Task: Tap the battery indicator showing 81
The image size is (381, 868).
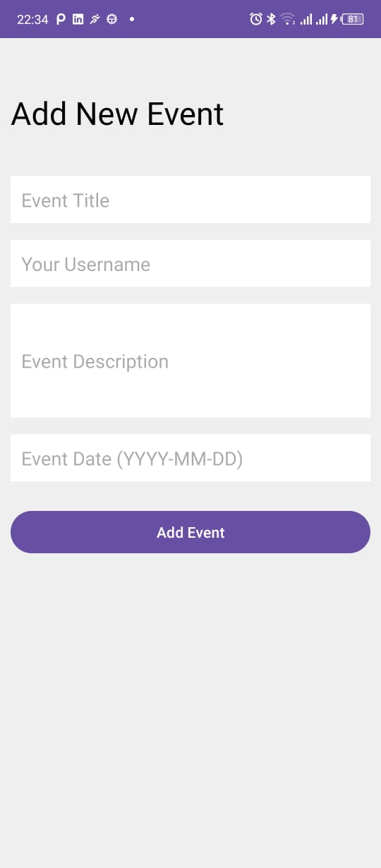Action: 353,19
